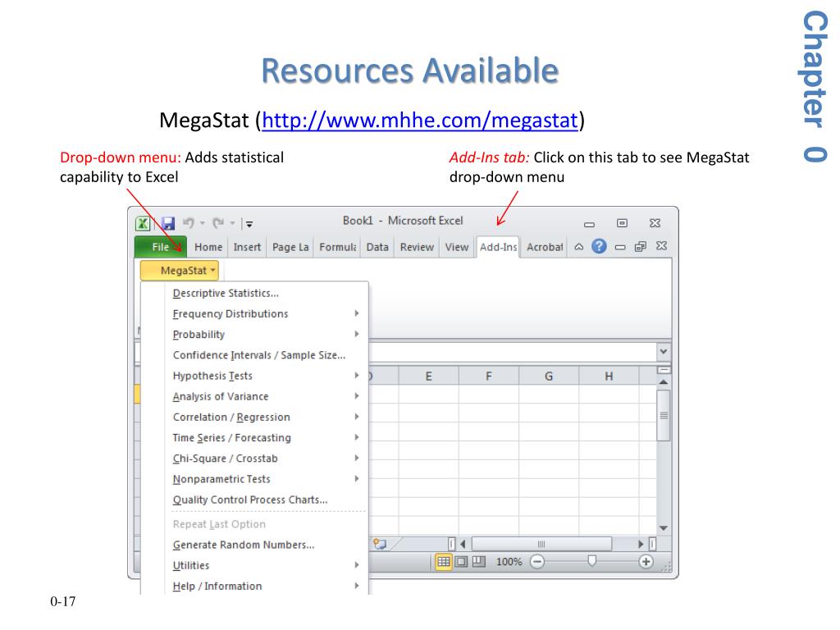This screenshot has width=840, height=630.
Task: Save workbook with the floppy disk icon
Action: pyautogui.click(x=168, y=223)
